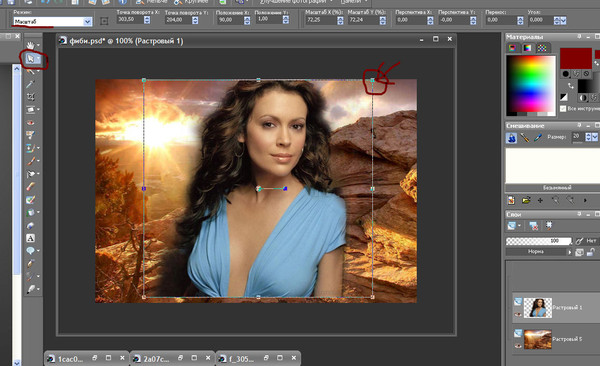Expand the mixer toolbar overflow arrow
The width and height of the screenshot is (600, 366).
tap(585, 200)
